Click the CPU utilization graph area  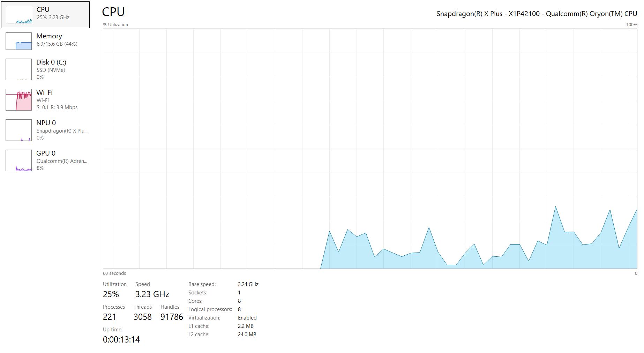click(x=370, y=149)
